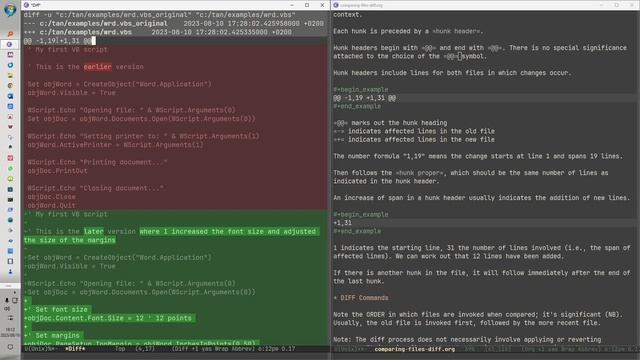The width and height of the screenshot is (640, 360).
Task: Click the '@@ -1,19 +1,31 @@' example line in org window
Action: (364, 98)
